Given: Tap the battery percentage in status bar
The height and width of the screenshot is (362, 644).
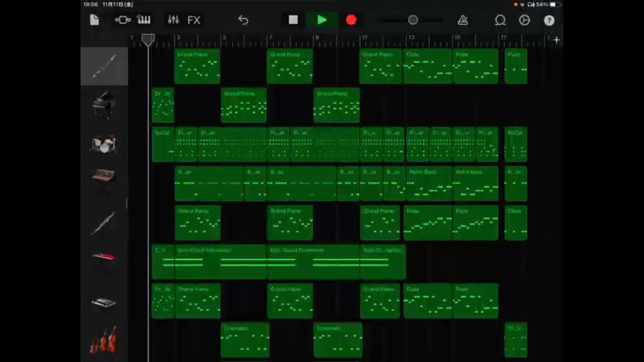Looking at the screenshot, I should [542, 5].
